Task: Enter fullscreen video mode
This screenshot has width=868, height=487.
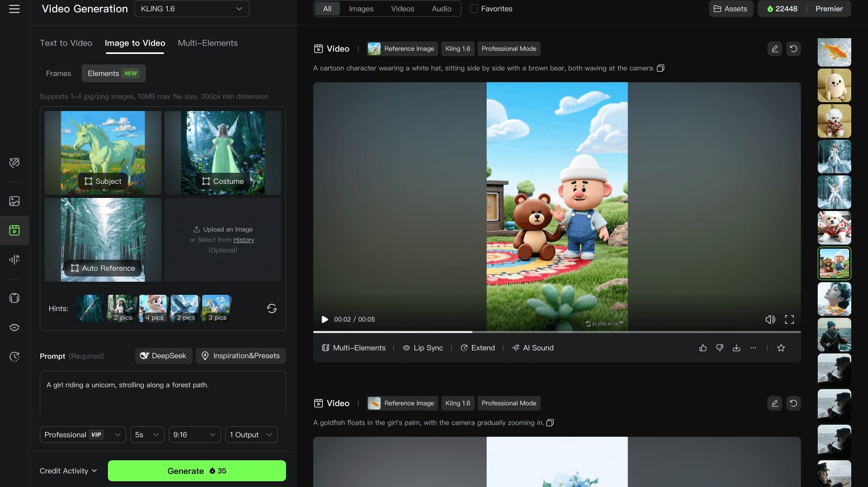Action: [789, 319]
